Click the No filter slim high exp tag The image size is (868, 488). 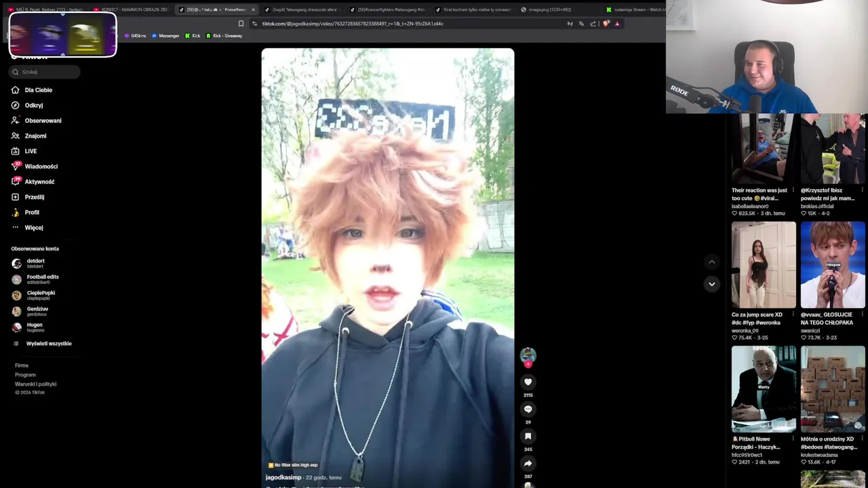coord(293,465)
